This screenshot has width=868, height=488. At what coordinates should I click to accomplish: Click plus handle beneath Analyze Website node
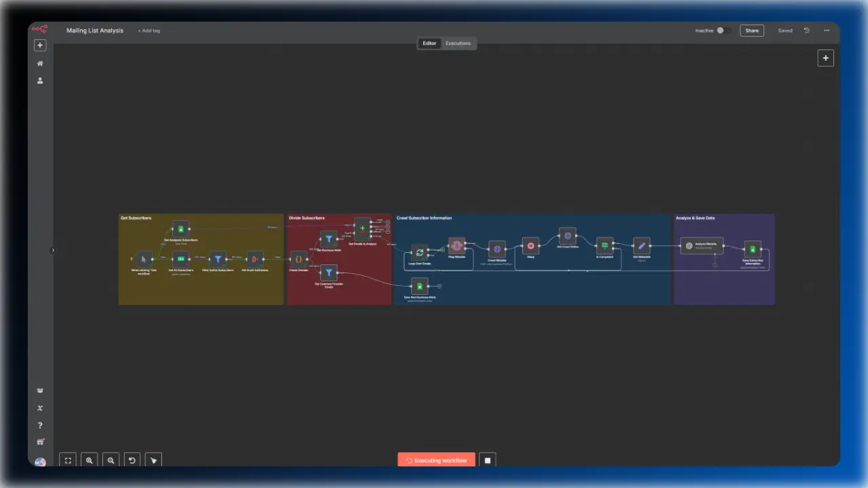coord(715,264)
